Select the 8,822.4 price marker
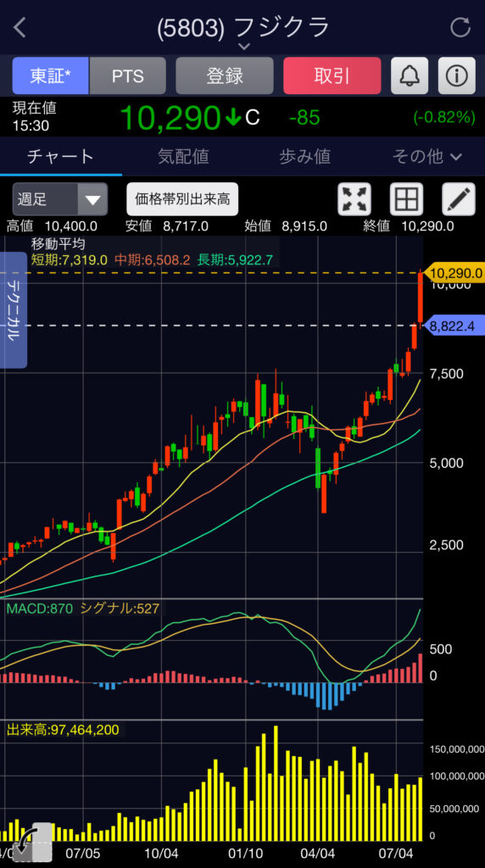Viewport: 485px width, 868px height. 454,326
